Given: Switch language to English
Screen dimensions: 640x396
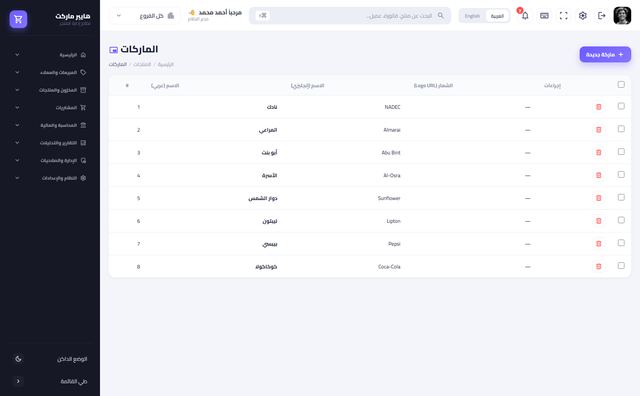Looking at the screenshot, I should point(472,16).
